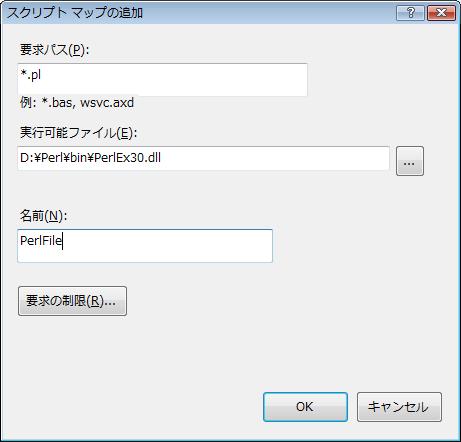Close the スクリプト マップの追加 dialog
This screenshot has height=442, width=461.
(x=441, y=13)
